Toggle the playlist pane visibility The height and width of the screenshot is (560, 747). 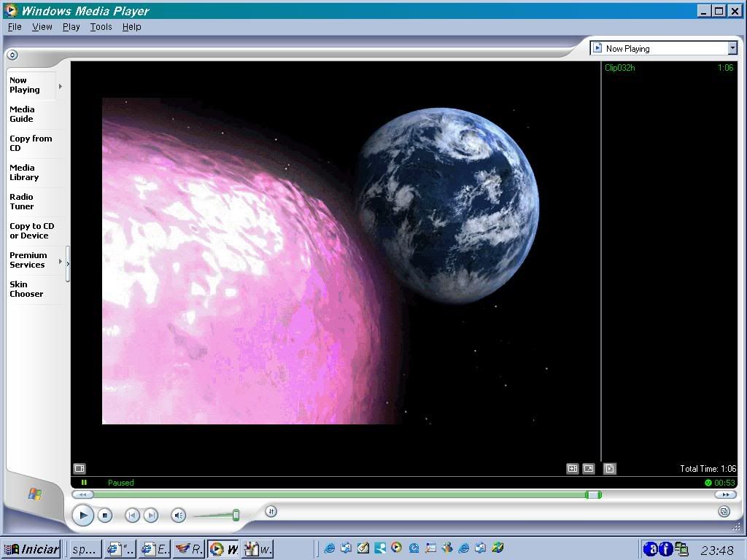610,469
